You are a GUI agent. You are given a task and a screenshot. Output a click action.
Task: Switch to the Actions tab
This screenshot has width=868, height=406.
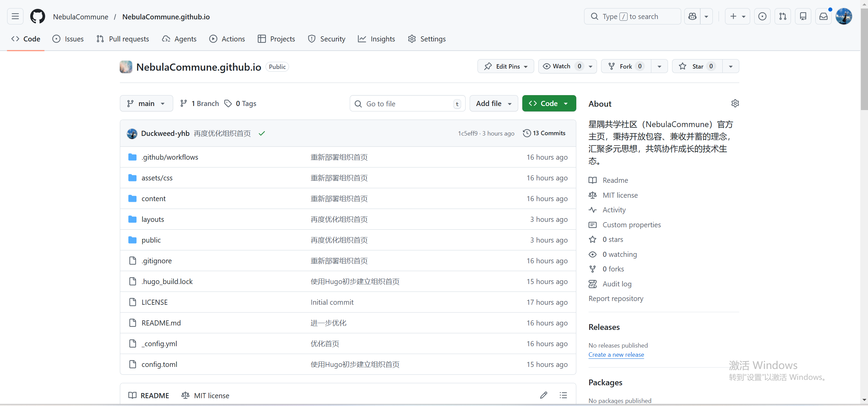pos(227,39)
